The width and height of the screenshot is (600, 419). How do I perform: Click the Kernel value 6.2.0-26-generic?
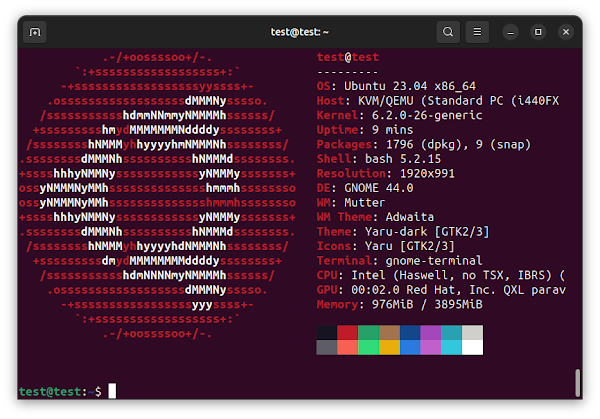427,115
